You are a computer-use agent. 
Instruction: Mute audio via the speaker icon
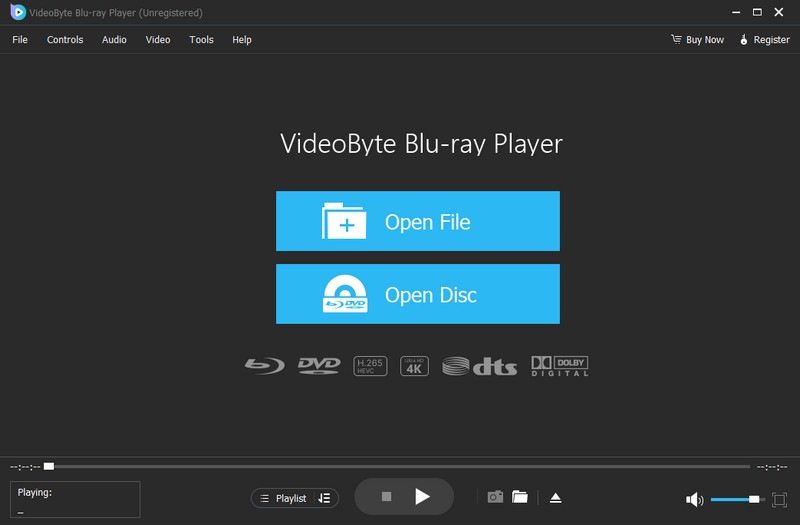point(694,499)
